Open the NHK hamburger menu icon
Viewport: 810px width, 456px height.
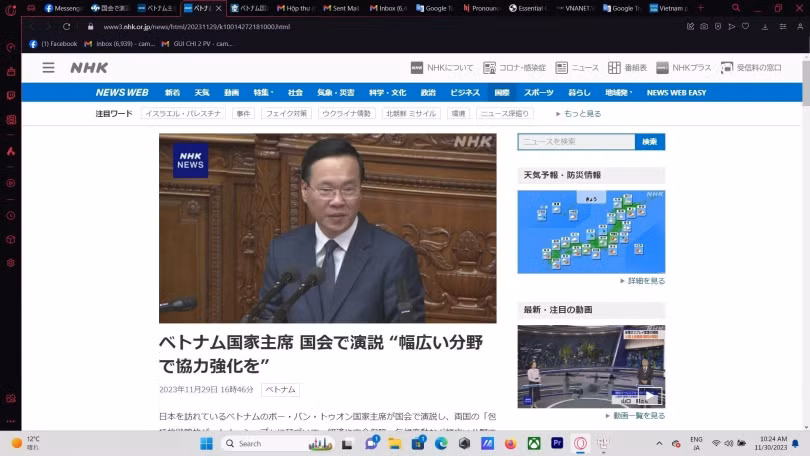48,68
